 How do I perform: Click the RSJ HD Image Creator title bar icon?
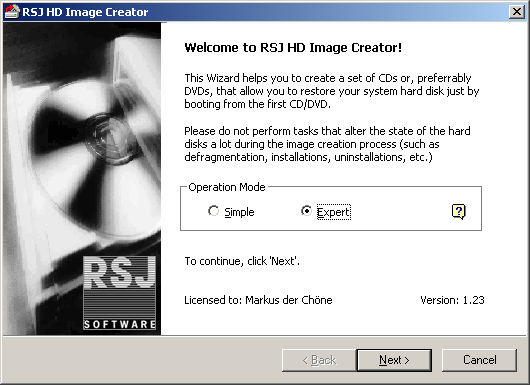click(12, 12)
